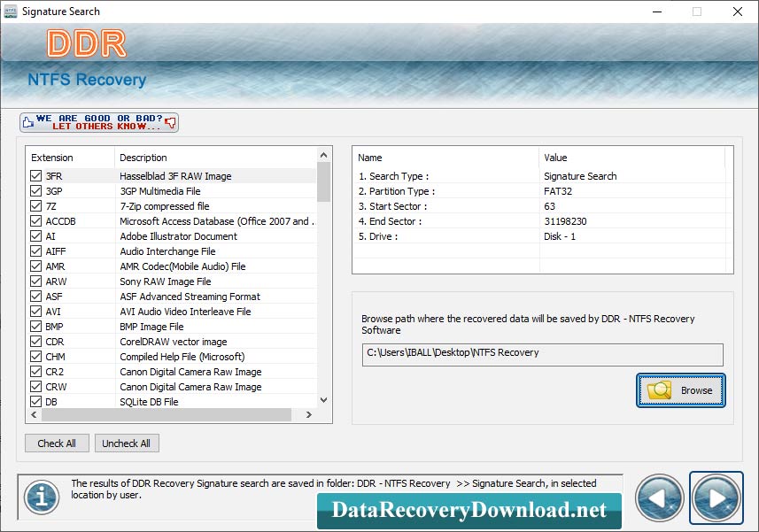
Task: Minimize the Signature Search window
Action: tap(657, 12)
